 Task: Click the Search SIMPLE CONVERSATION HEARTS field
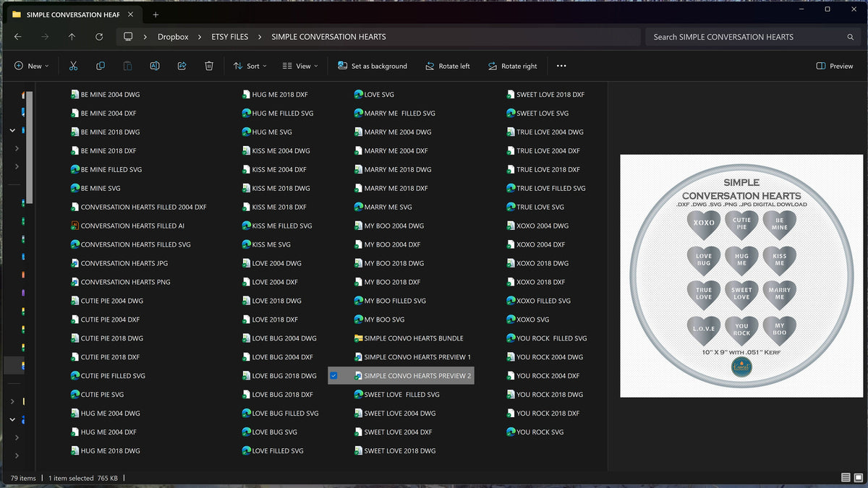tap(752, 37)
